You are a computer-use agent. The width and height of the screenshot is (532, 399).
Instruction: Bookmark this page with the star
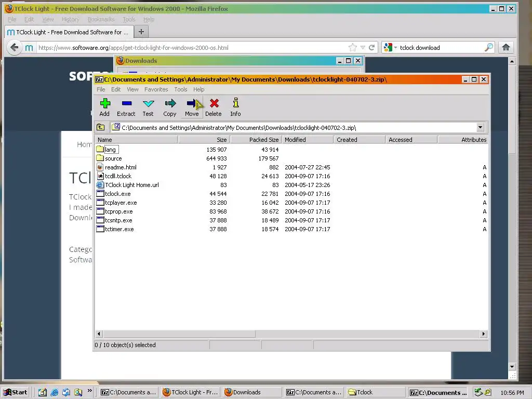pyautogui.click(x=353, y=47)
